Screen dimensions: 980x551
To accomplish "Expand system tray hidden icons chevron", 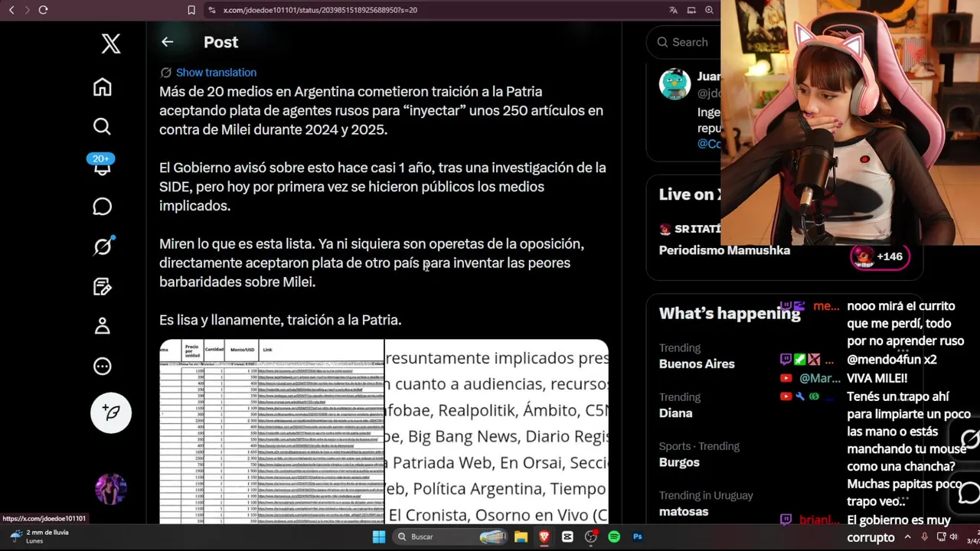I will (908, 537).
